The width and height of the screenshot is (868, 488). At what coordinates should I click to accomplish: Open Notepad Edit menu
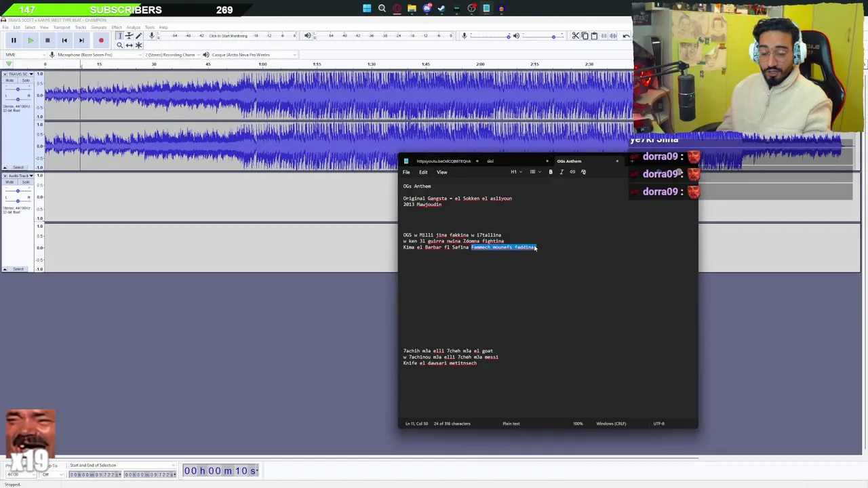[x=423, y=172]
